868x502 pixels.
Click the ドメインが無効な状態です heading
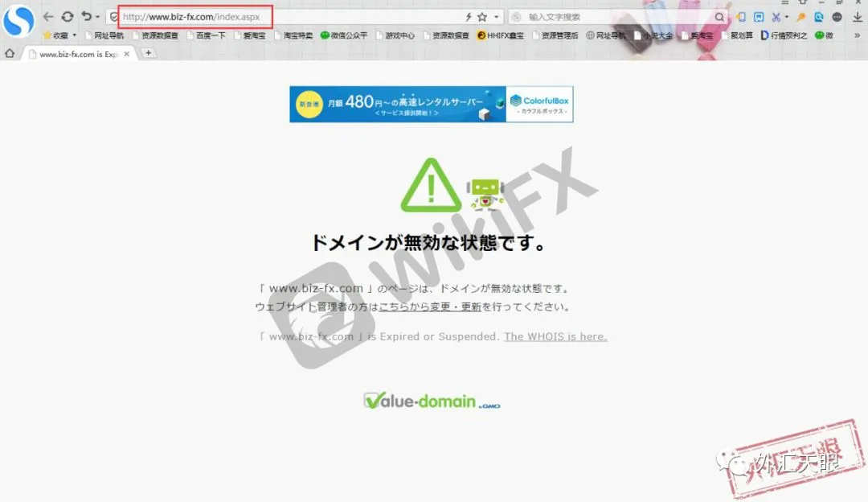pos(428,243)
